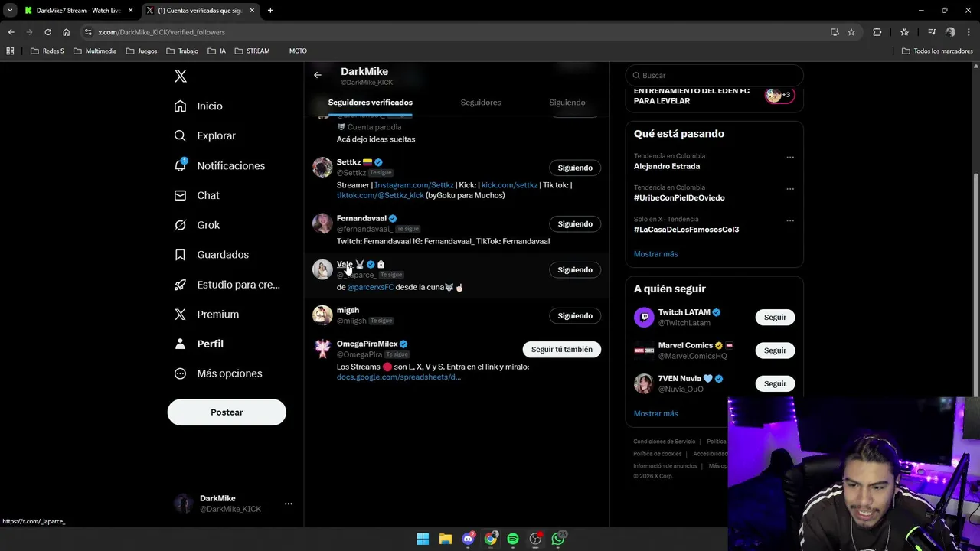
Task: Click the Postear button
Action: click(x=227, y=412)
